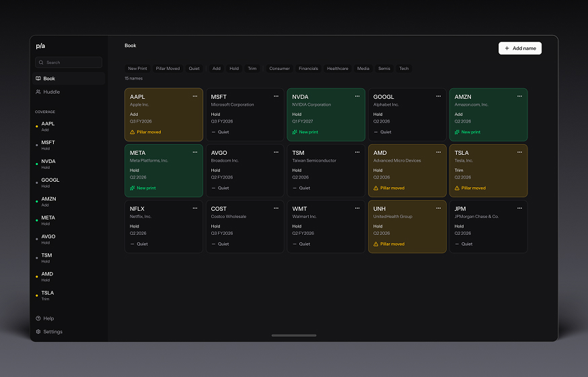Toggle the New Print filter chip
Viewport: 588px width, 377px height.
point(138,69)
